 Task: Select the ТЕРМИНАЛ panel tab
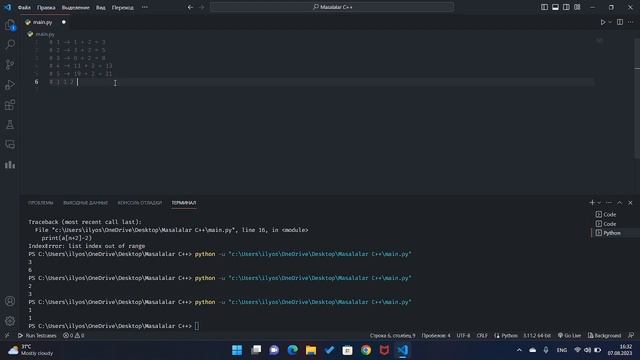click(184, 203)
